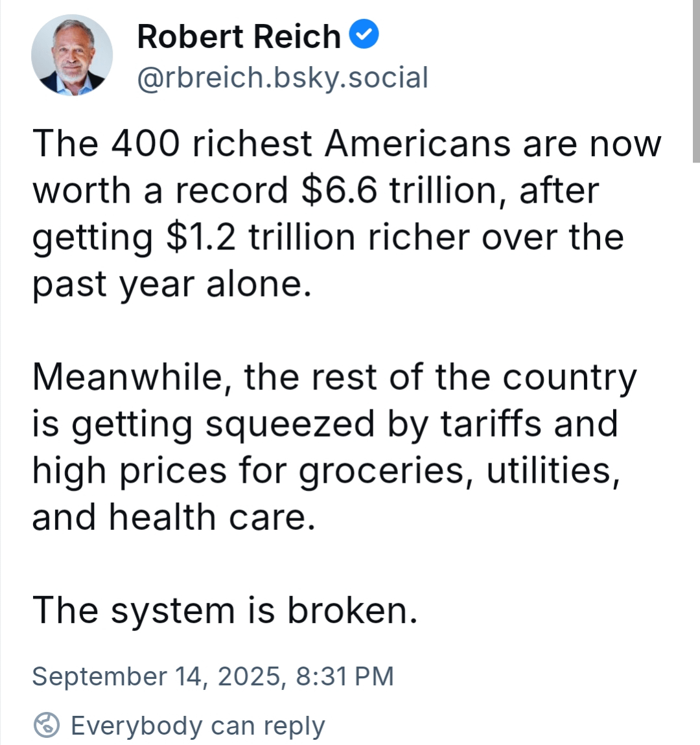The width and height of the screenshot is (700, 745).
Task: Click the globe reply-settings icon
Action: click(x=47, y=725)
